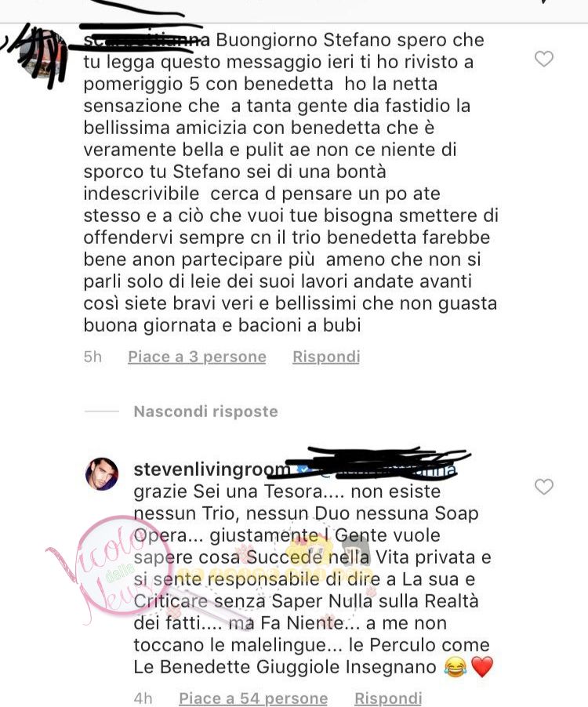This screenshot has width=588, height=707.
Task: Click the blue verified badge beside stevenlivingroom
Action: point(303,470)
